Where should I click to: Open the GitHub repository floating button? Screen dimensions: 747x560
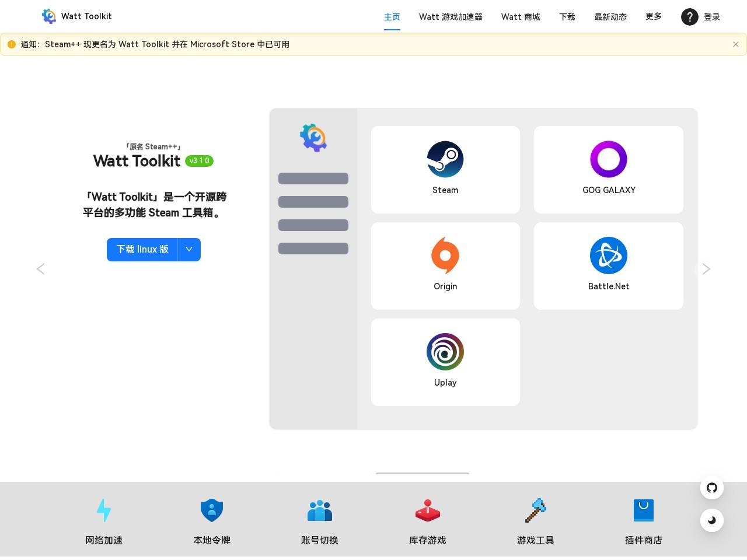712,488
